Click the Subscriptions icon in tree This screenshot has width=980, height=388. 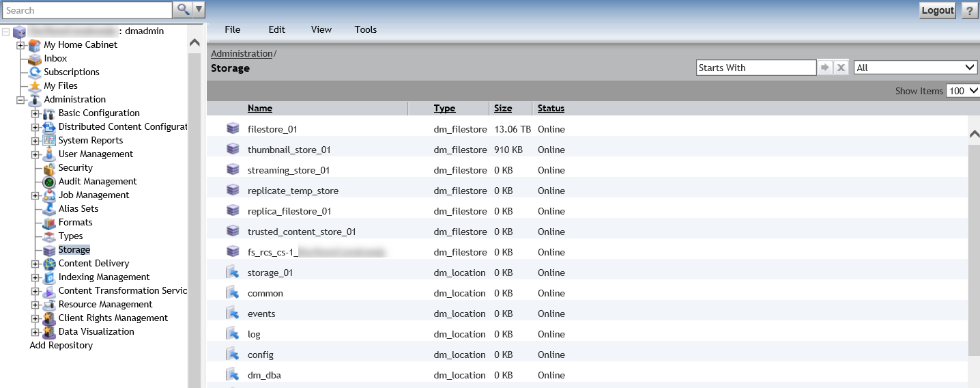pyautogui.click(x=35, y=72)
